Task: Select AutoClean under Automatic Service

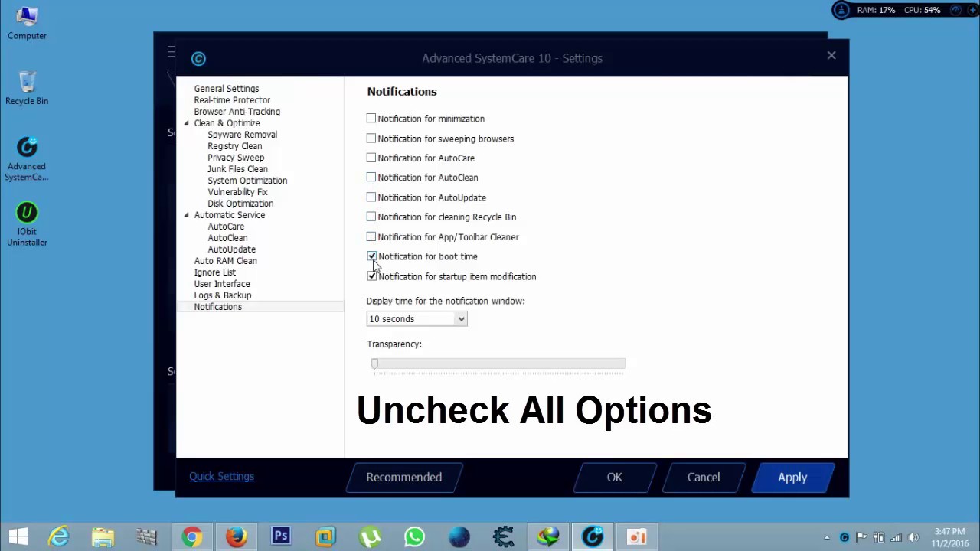Action: (x=227, y=238)
